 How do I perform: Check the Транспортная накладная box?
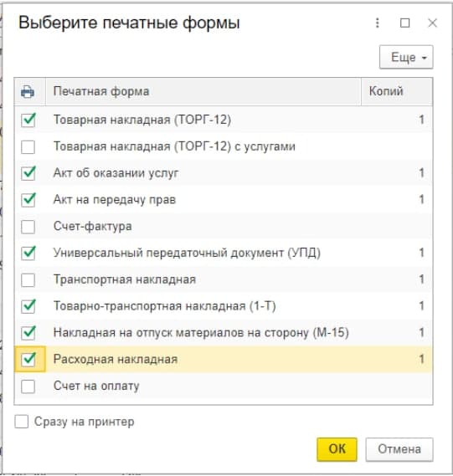click(x=28, y=279)
